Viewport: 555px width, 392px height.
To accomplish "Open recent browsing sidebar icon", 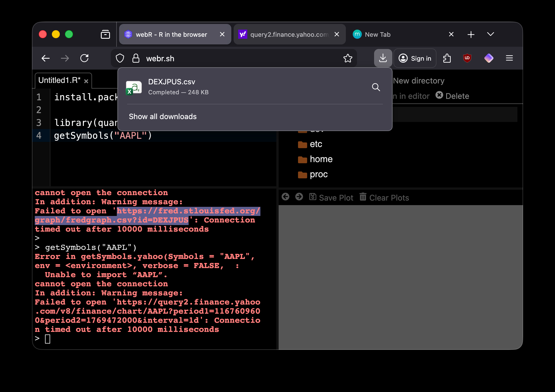I will click(x=105, y=34).
